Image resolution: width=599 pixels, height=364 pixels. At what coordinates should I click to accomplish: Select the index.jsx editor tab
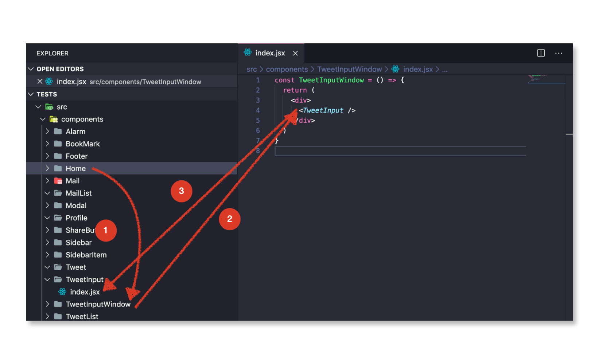point(270,53)
